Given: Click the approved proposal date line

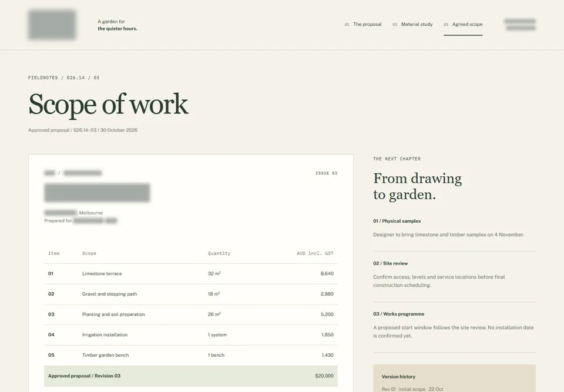Looking at the screenshot, I should [83, 130].
